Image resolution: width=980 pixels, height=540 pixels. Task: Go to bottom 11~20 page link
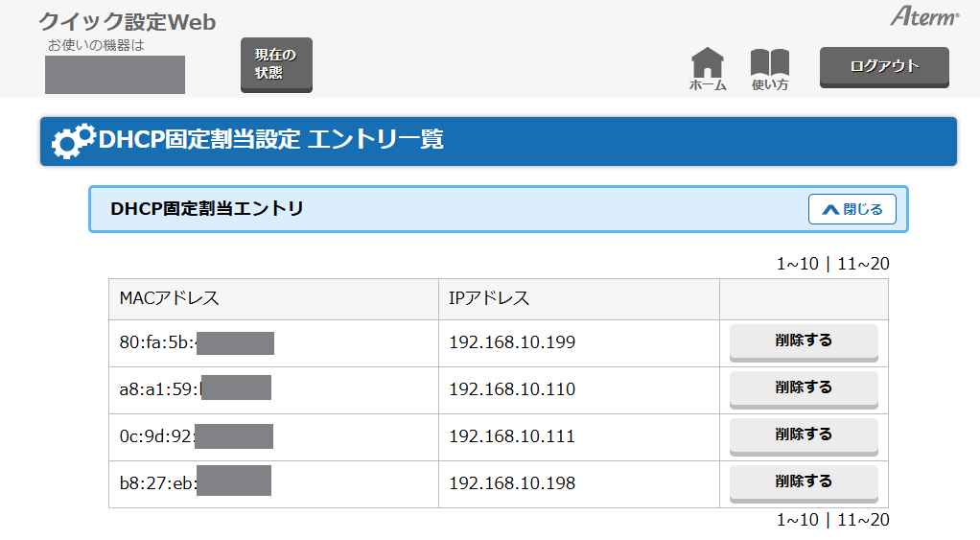(x=863, y=520)
